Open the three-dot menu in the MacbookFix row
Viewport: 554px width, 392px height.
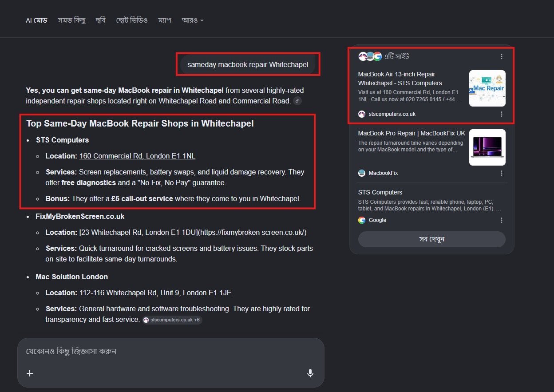point(502,173)
